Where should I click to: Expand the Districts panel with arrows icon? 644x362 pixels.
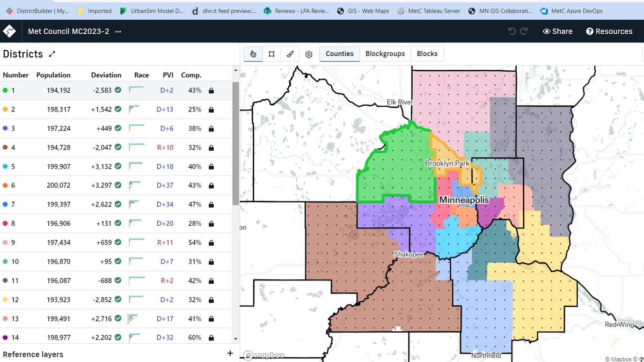point(52,54)
